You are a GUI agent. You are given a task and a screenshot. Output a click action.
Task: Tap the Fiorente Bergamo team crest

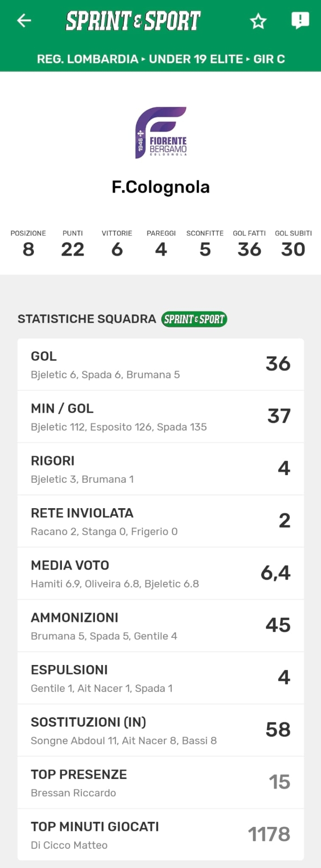(161, 132)
